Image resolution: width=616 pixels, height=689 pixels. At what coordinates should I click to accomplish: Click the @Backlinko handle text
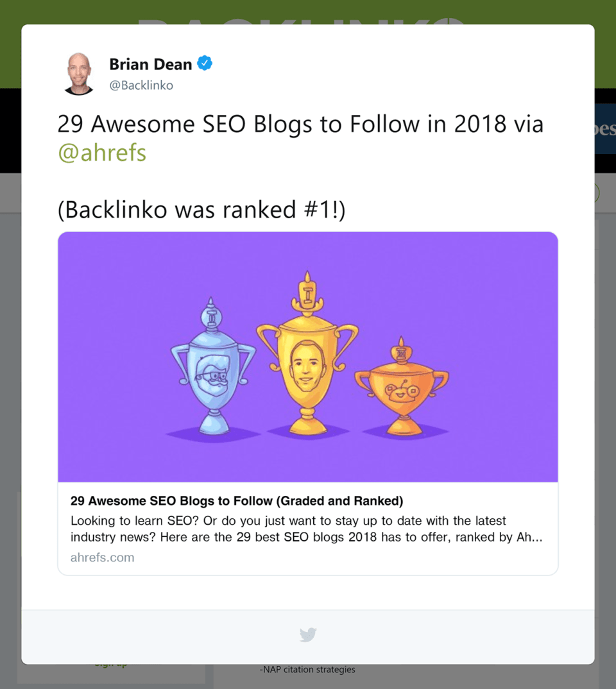tap(141, 85)
